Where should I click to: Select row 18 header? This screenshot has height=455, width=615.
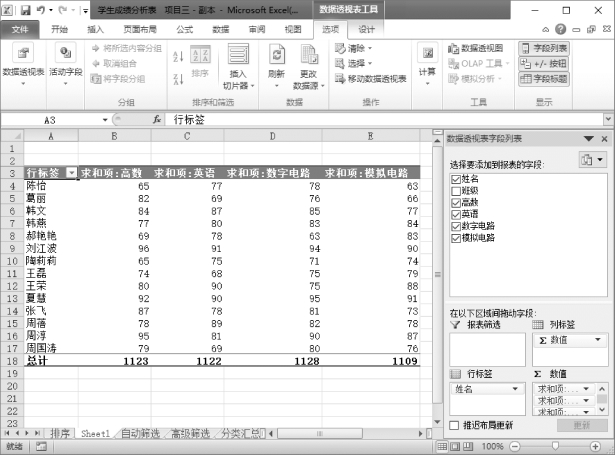(12, 361)
